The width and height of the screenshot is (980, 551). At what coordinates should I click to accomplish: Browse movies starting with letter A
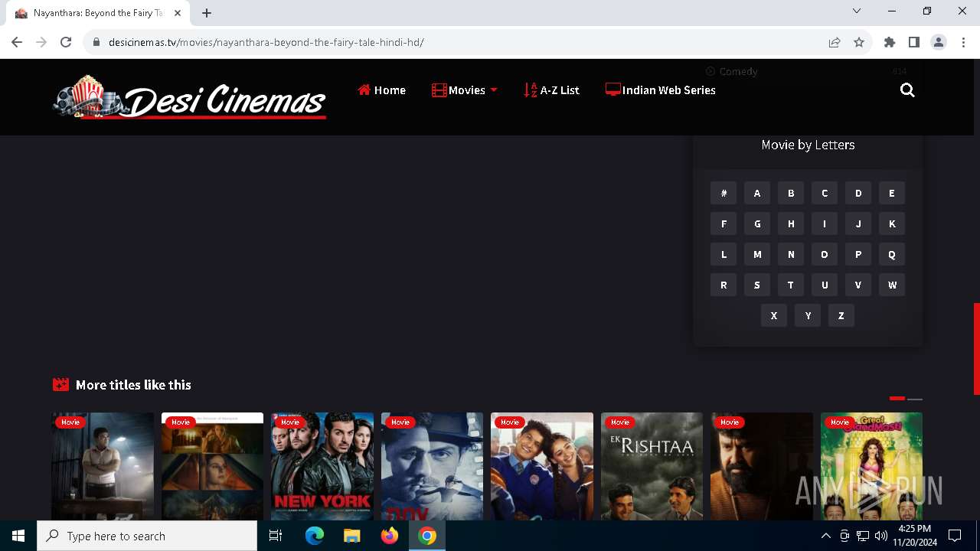click(x=757, y=194)
